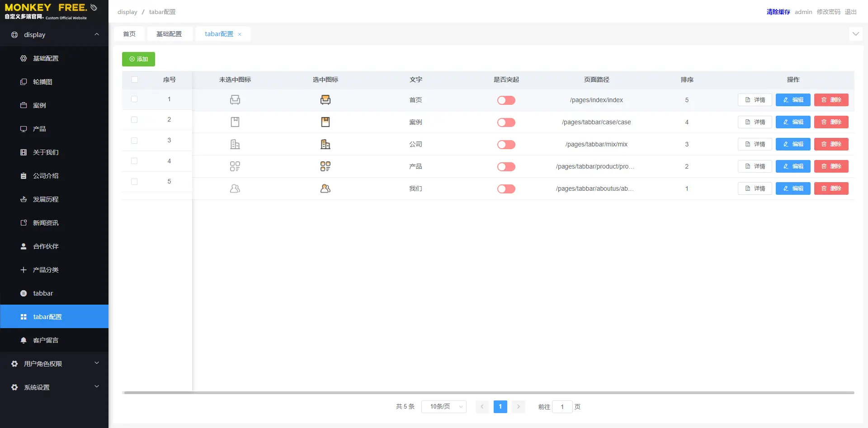Switch to the 首页 tab

[129, 34]
